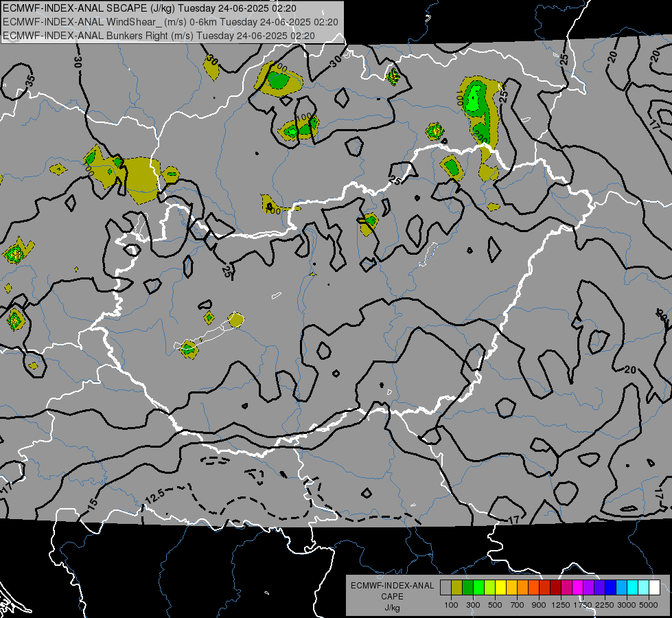672x618 pixels.
Task: Click the 5000 value under the legend
Action: click(649, 605)
